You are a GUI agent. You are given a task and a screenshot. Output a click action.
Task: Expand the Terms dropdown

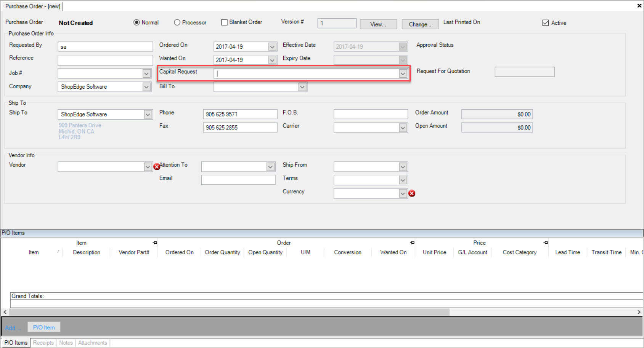pos(403,180)
